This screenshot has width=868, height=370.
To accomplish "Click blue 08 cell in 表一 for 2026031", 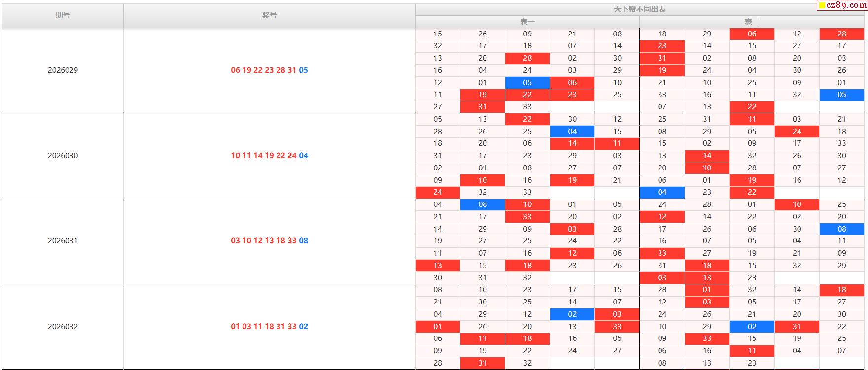I will (483, 204).
